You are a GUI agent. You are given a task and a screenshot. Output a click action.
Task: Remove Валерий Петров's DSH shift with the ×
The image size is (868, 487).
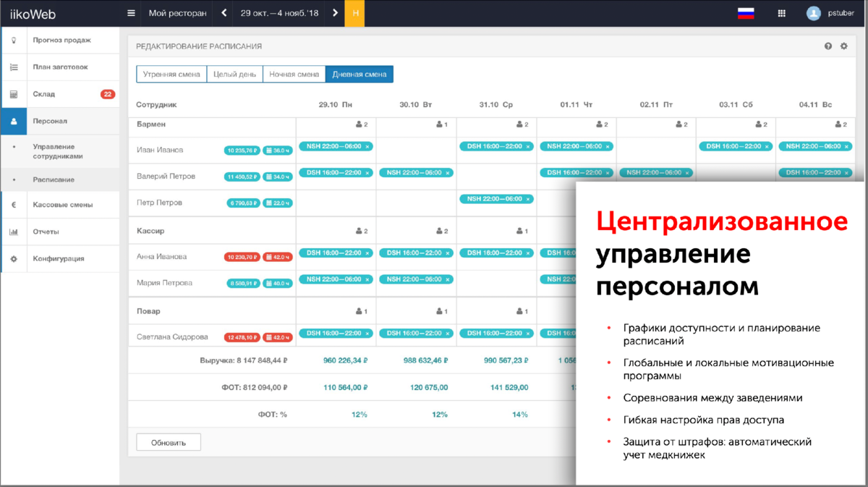click(366, 173)
